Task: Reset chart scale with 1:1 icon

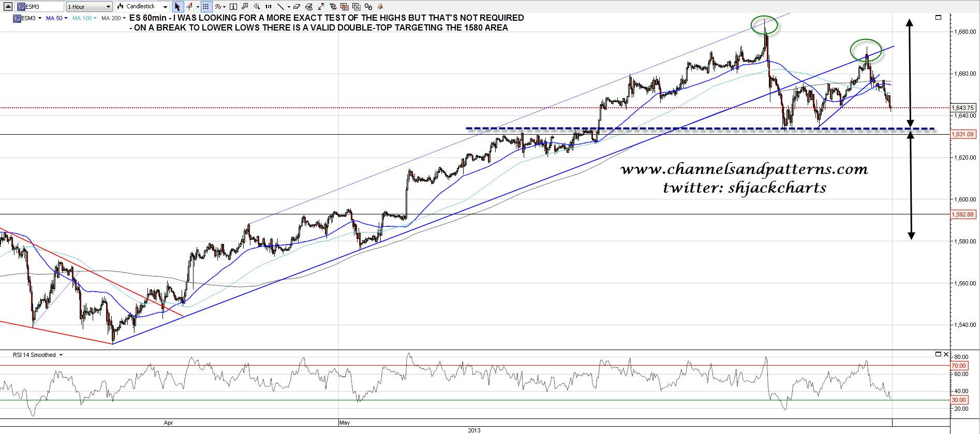Action: pos(268,7)
